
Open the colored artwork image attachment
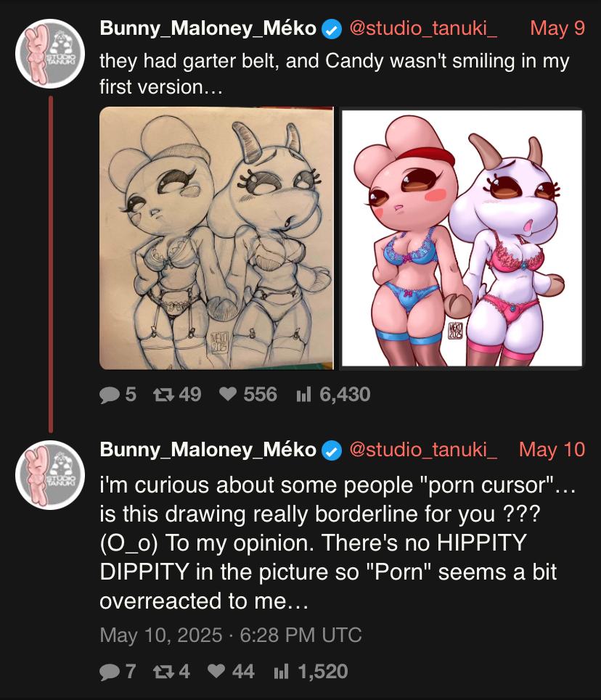462,238
